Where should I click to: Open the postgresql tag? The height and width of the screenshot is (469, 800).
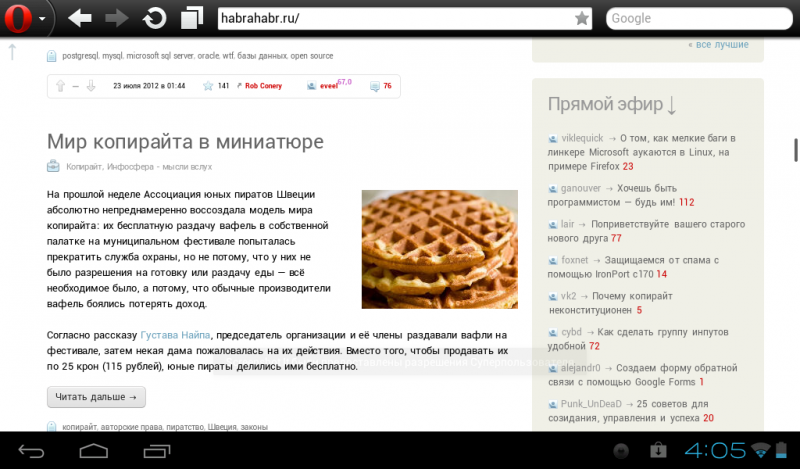pyautogui.click(x=80, y=56)
